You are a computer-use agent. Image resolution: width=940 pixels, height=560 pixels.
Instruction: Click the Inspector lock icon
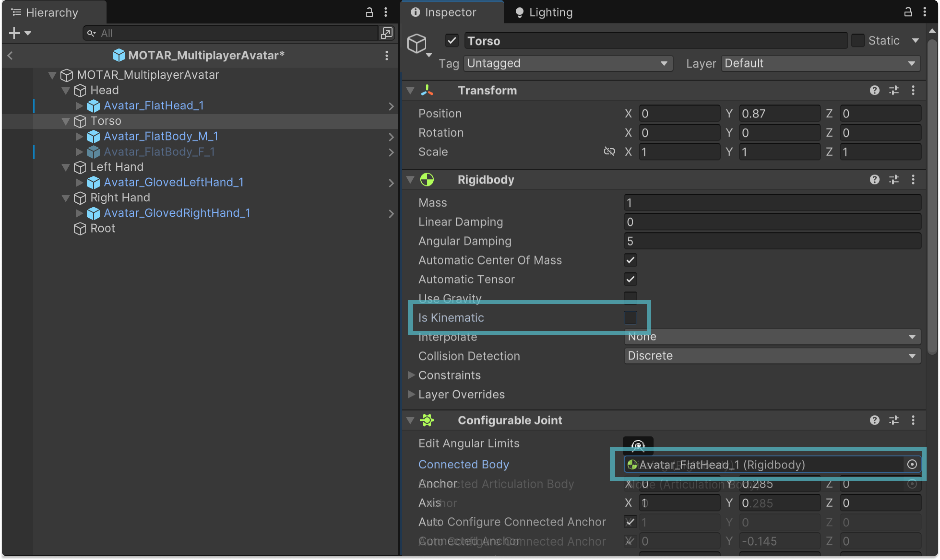click(908, 12)
